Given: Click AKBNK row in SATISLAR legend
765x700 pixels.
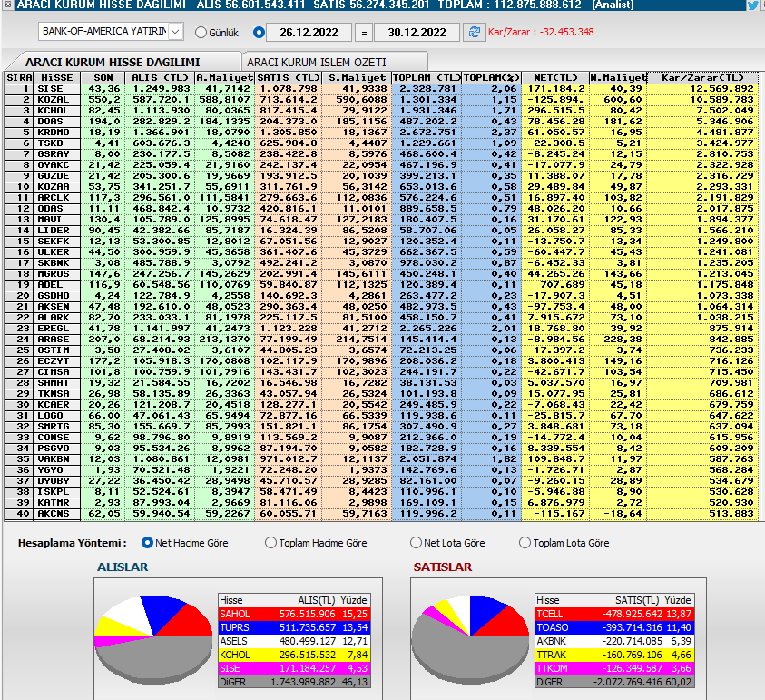Looking at the screenshot, I should 614,641.
